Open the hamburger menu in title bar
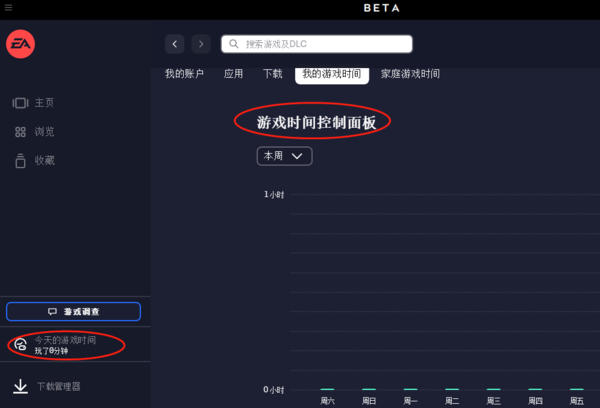600x408 pixels. click(x=8, y=8)
